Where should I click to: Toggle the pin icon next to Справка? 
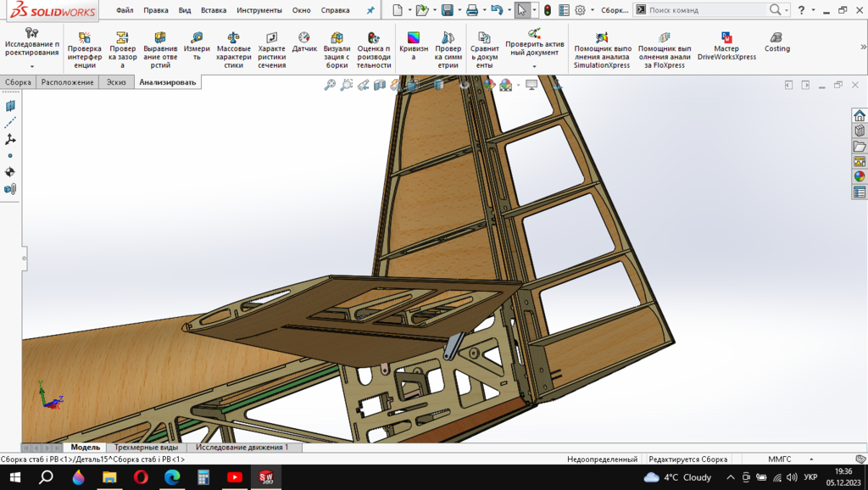point(370,10)
